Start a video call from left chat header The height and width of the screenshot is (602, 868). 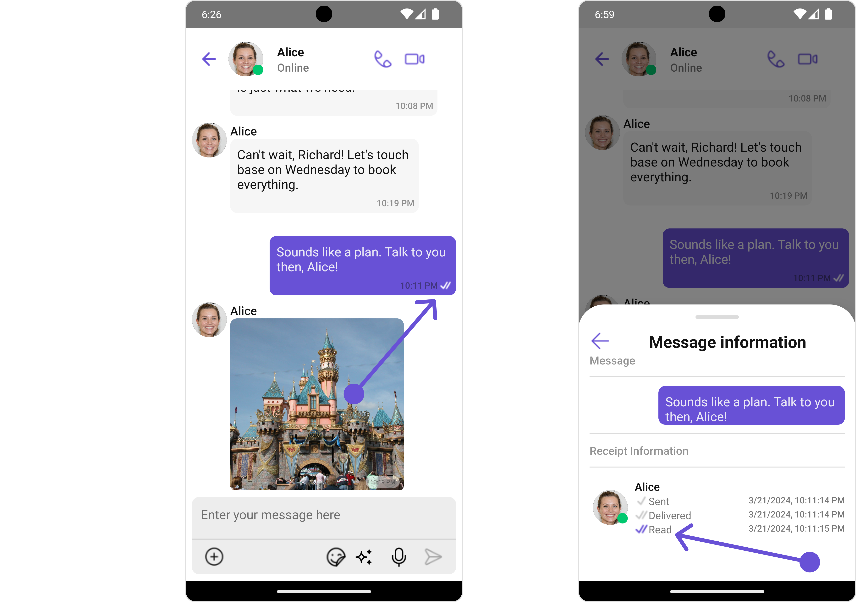coord(414,59)
